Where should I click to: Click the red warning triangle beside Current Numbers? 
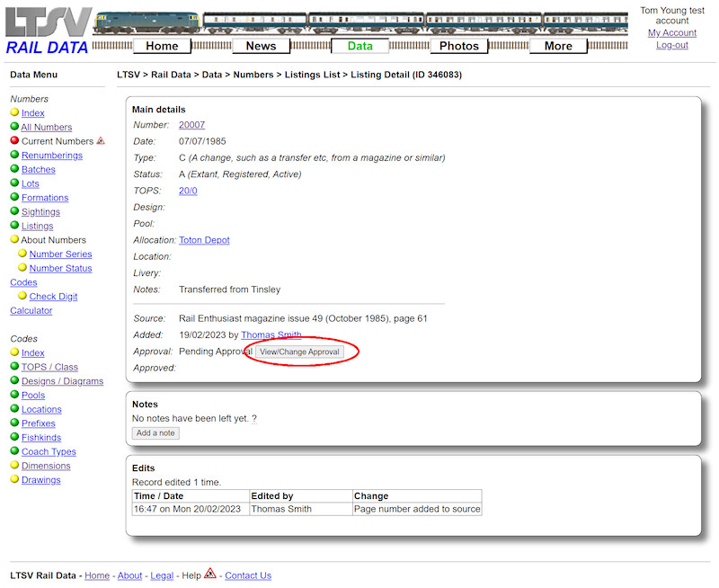[x=100, y=141]
